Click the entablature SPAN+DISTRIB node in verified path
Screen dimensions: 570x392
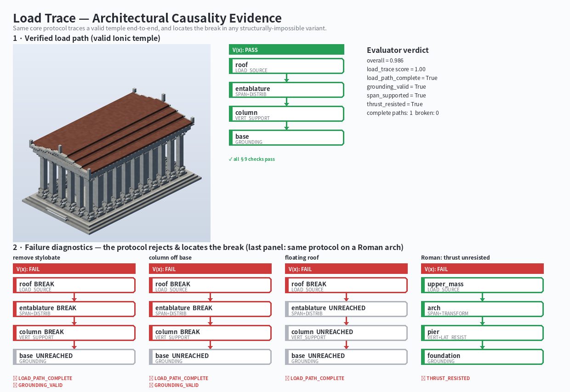click(286, 90)
